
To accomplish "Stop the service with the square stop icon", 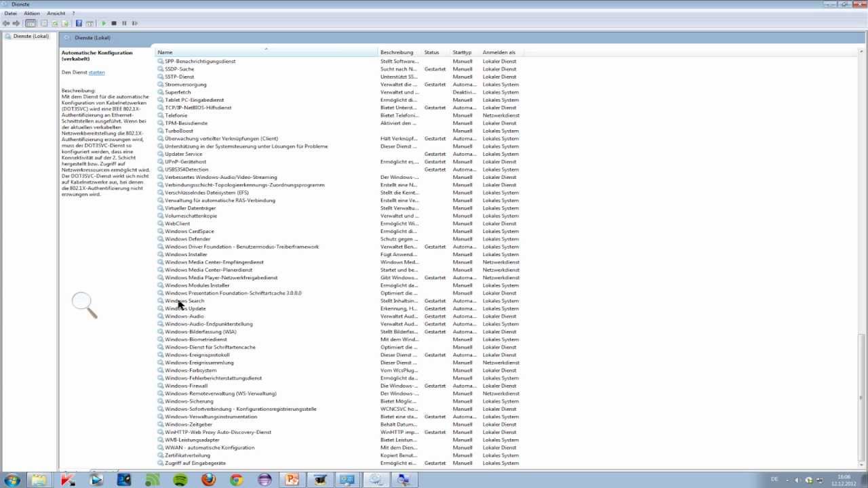I will click(x=114, y=23).
